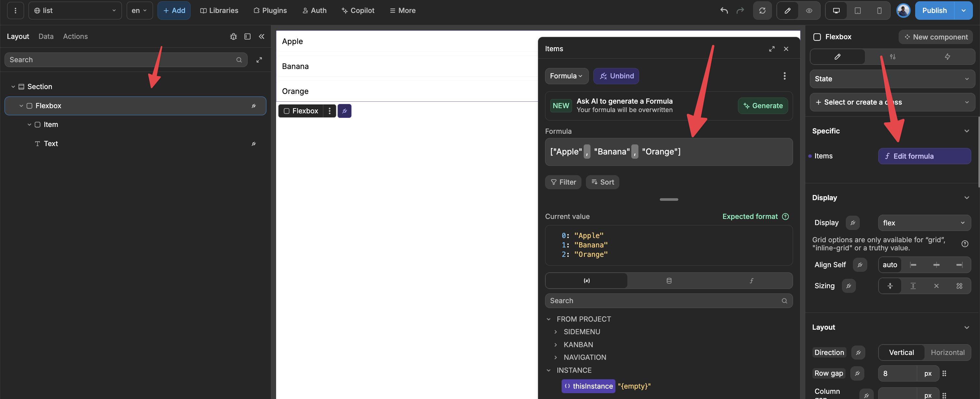Click the preview eye icon in toolbar
The image size is (980, 399).
(x=810, y=10)
